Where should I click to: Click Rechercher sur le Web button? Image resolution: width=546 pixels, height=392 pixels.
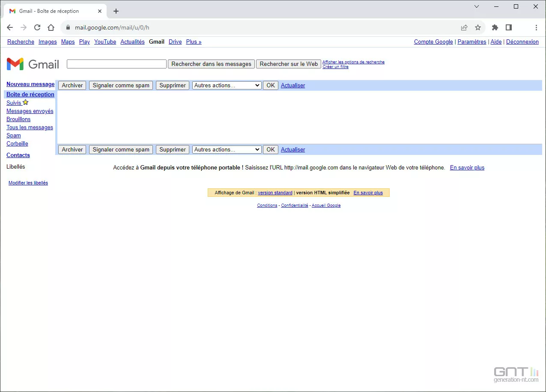289,64
